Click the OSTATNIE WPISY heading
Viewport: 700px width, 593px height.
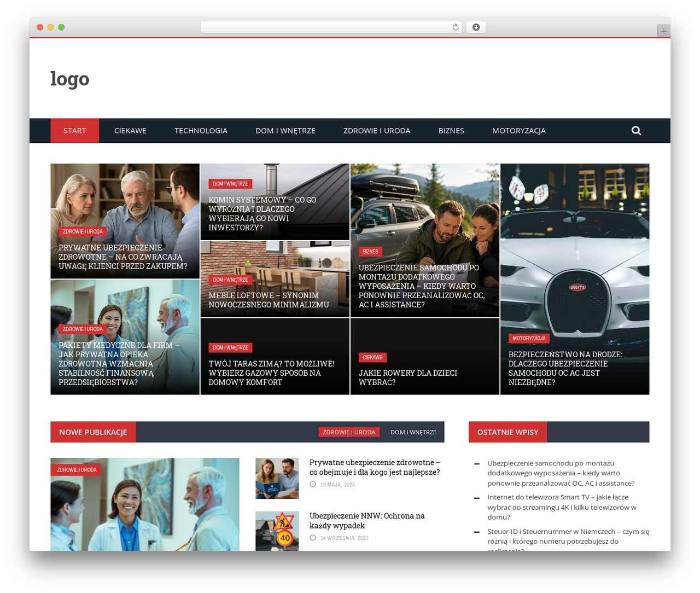tap(507, 432)
